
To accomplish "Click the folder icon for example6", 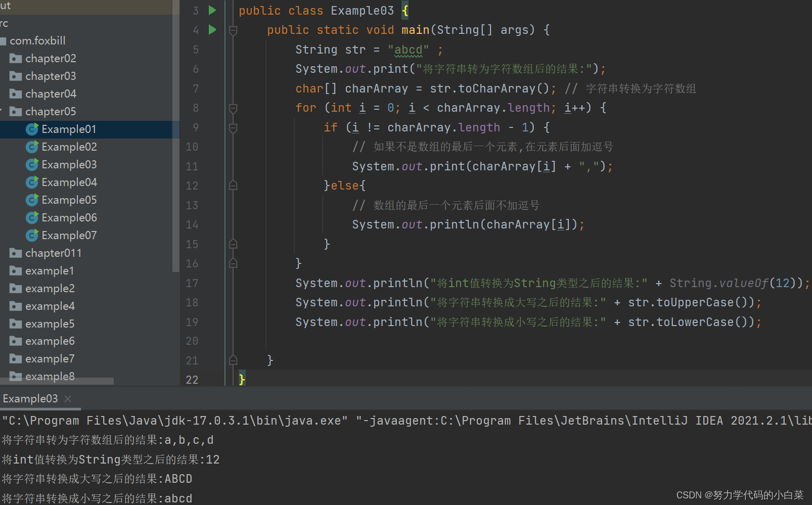I will [16, 341].
